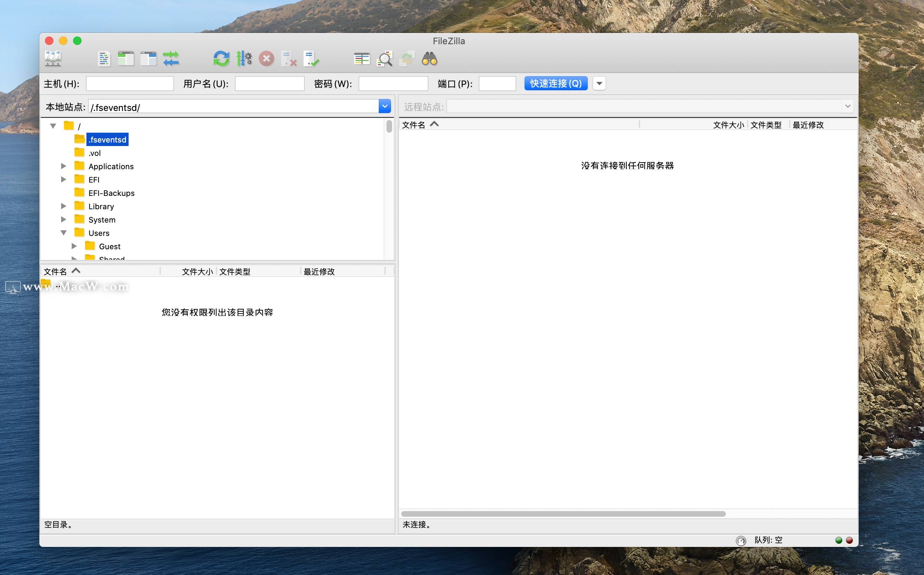Screen dimensions: 924x575
Task: Toggle processing of the transfer queue icon
Action: click(x=244, y=59)
